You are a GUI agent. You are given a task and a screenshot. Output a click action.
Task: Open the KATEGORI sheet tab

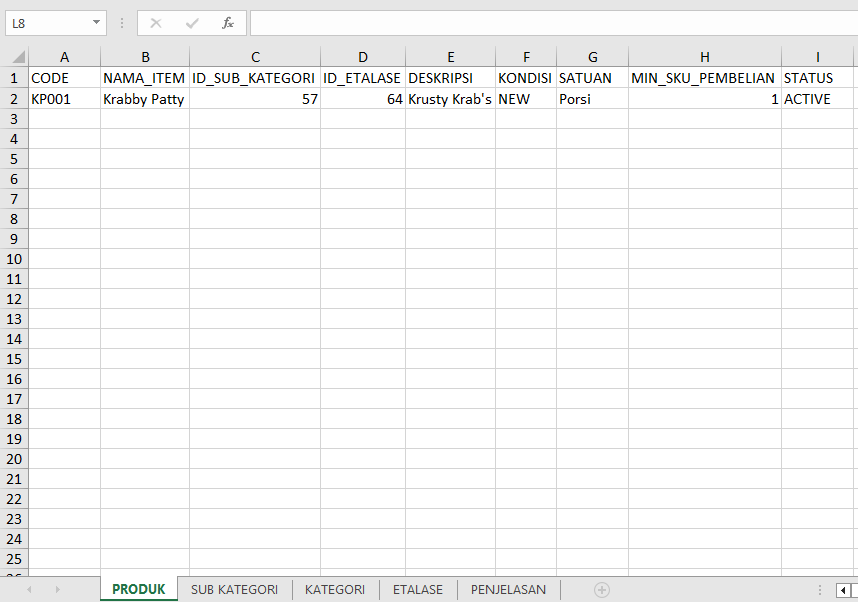[335, 590]
